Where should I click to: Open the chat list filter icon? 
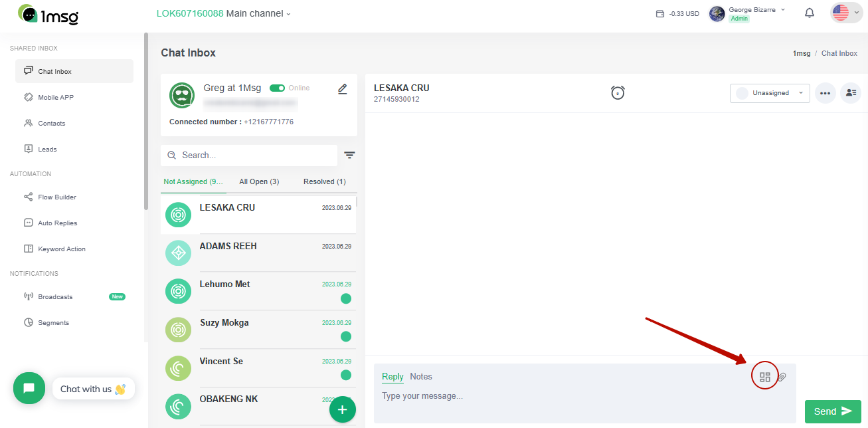[x=349, y=156]
